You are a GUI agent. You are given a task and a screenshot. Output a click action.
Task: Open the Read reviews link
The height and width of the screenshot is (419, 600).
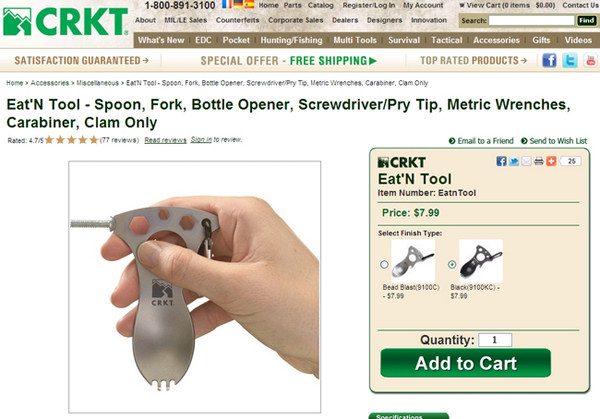click(165, 140)
